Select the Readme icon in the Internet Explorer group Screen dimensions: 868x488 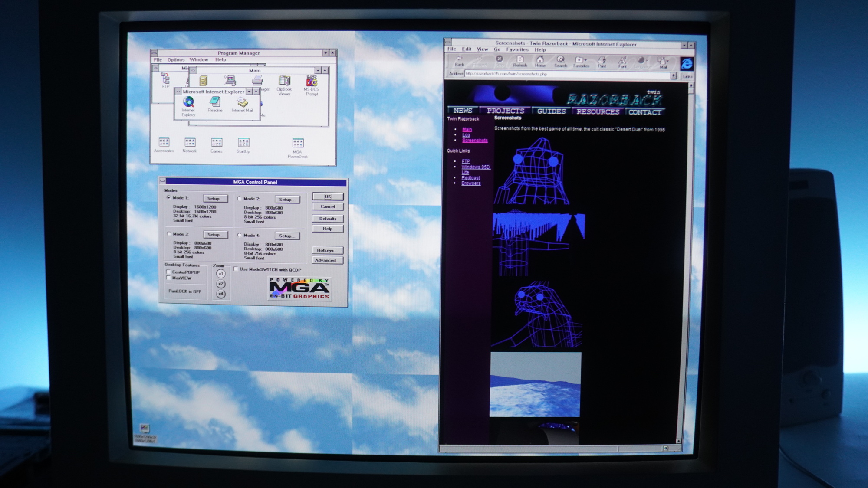coord(215,105)
